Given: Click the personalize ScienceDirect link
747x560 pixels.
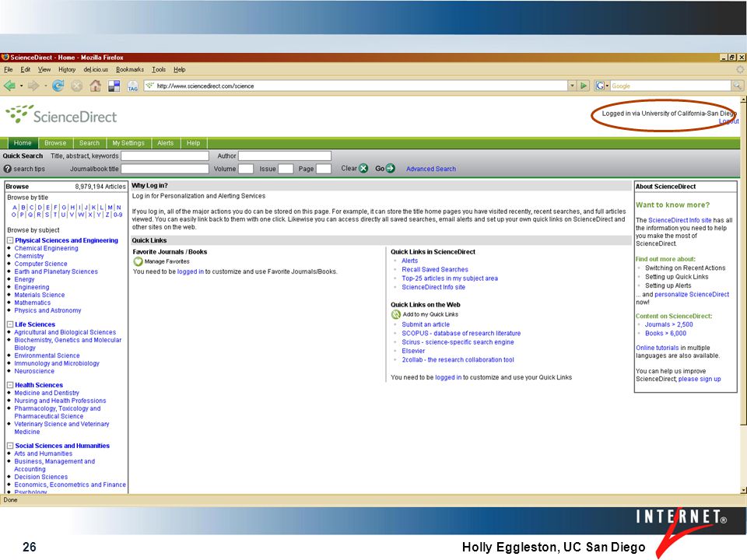Looking at the screenshot, I should (x=692, y=295).
